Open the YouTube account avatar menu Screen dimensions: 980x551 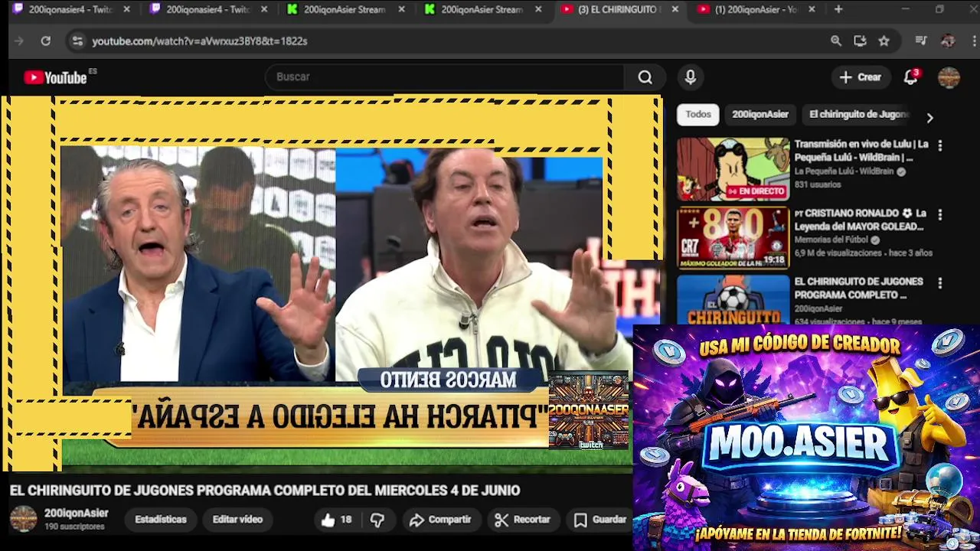[x=949, y=77]
